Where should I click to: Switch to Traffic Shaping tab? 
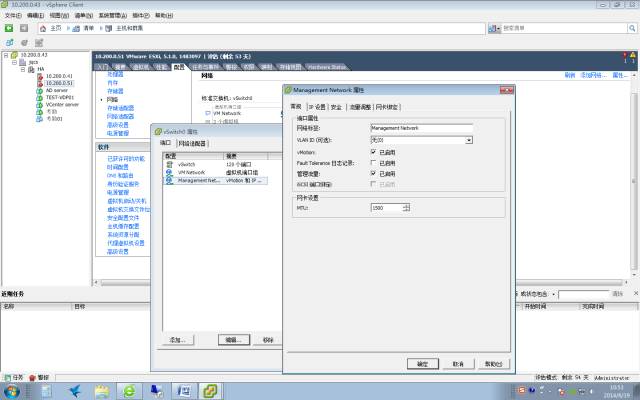pyautogui.click(x=360, y=107)
